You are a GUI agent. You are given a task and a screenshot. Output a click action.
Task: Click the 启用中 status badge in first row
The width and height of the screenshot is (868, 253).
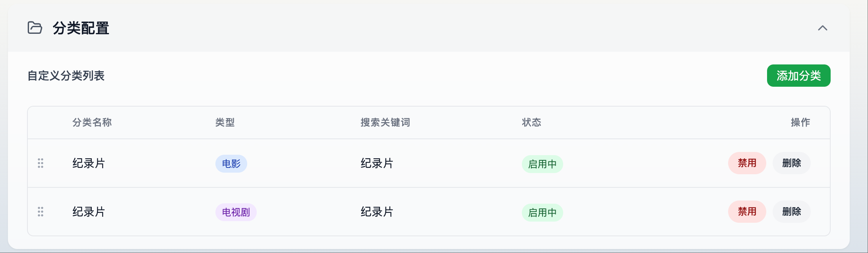pos(542,164)
